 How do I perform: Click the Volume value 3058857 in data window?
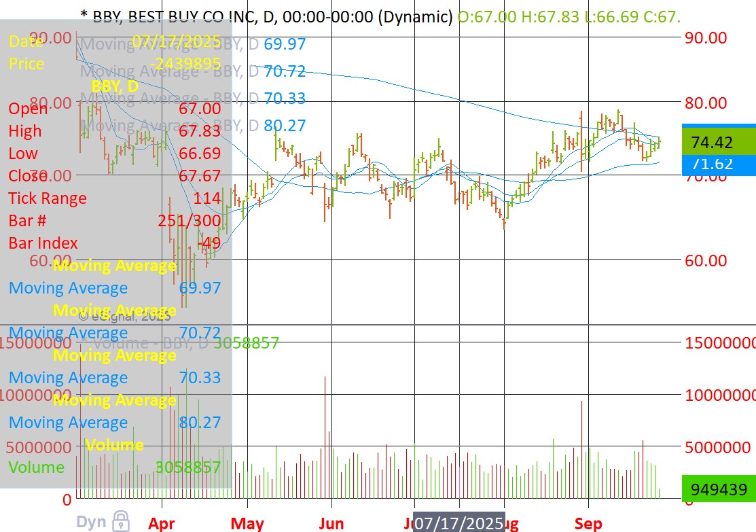click(x=187, y=467)
